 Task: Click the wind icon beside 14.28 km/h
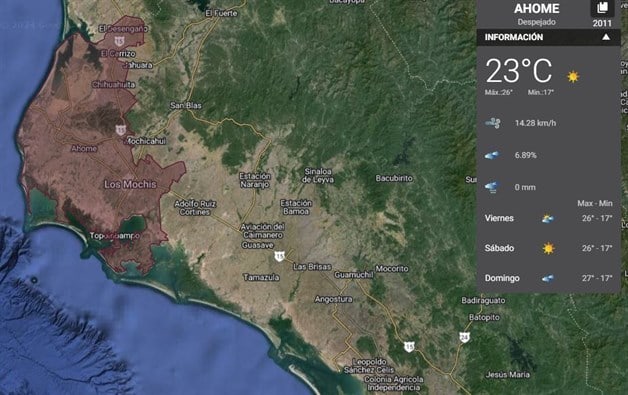tap(493, 123)
